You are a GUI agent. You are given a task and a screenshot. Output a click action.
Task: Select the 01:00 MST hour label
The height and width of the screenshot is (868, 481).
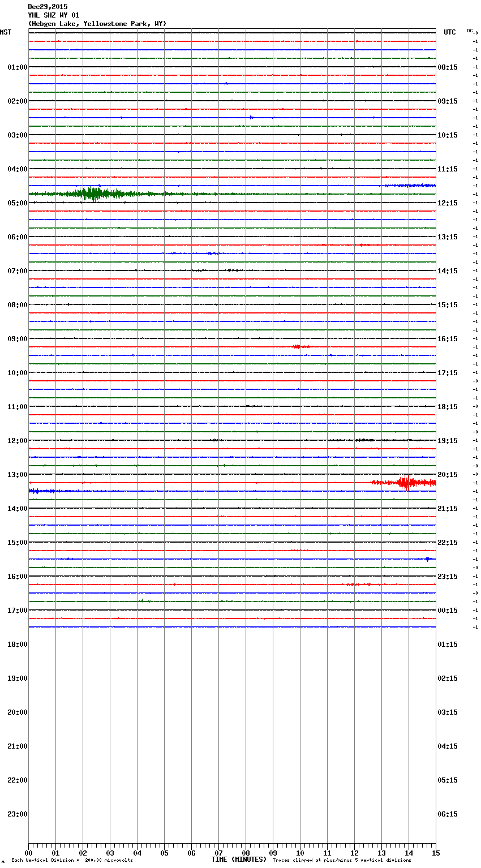pyautogui.click(x=18, y=67)
